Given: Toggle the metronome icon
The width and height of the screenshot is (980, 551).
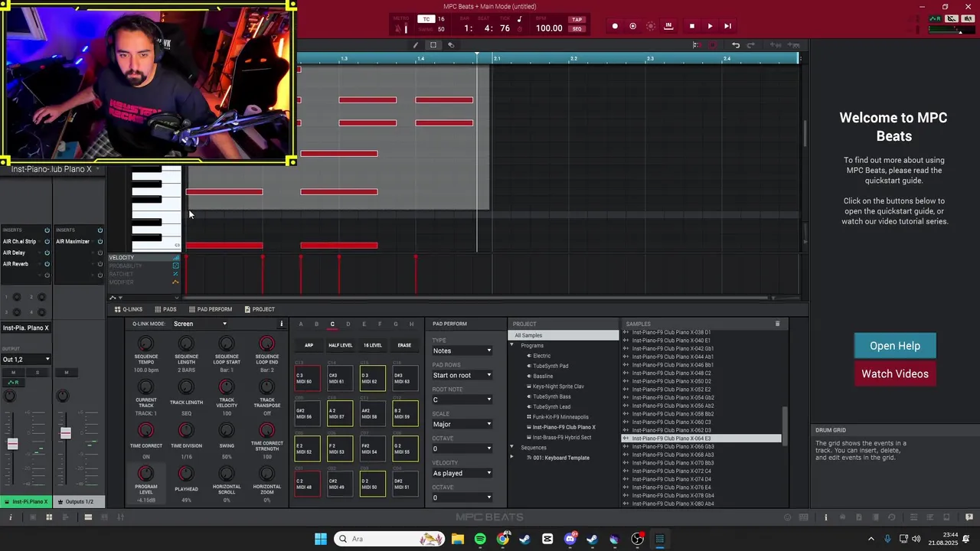Looking at the screenshot, I should [x=398, y=28].
